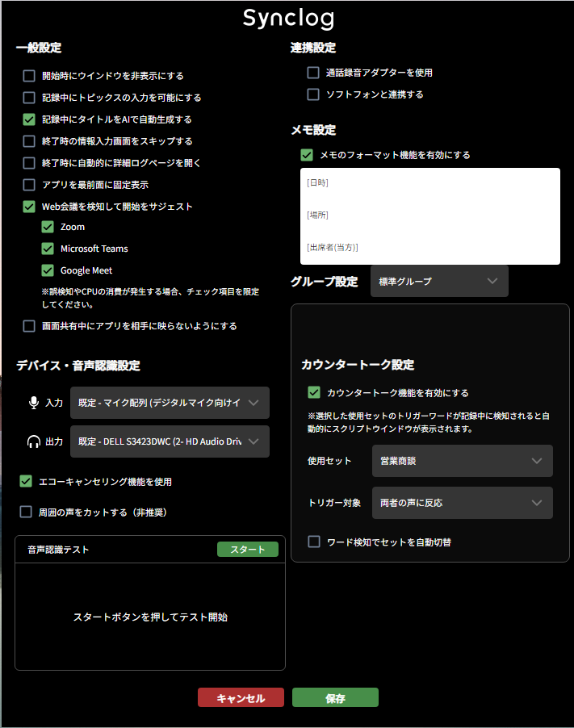Open the microphone input device dropdown
Image resolution: width=574 pixels, height=728 pixels.
(x=170, y=403)
